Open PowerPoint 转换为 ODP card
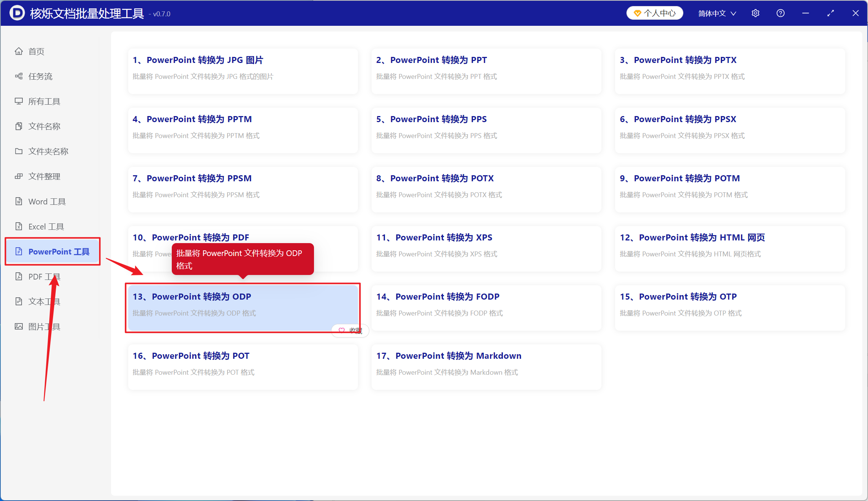 243,308
